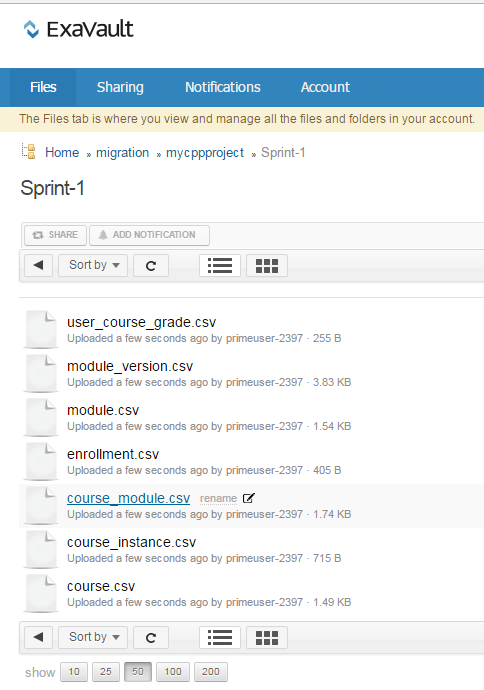Open module_version.csv
The height and width of the screenshot is (690, 484).
(130, 367)
